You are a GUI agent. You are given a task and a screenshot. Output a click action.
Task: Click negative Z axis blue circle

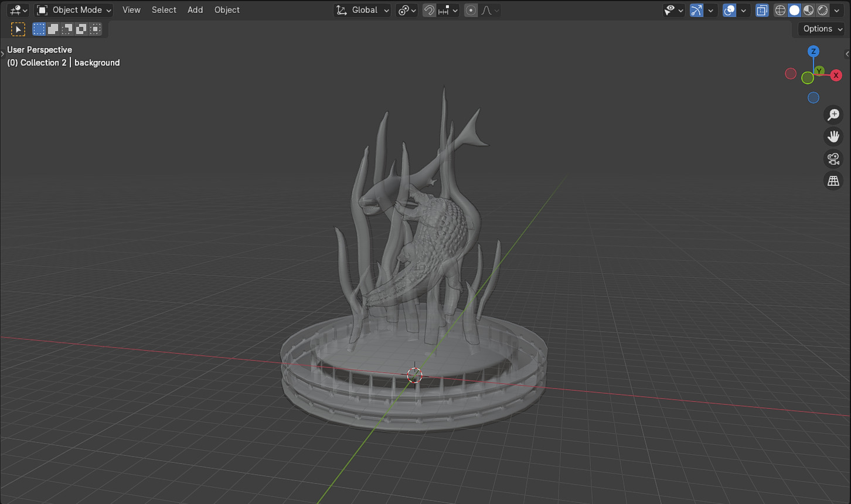[813, 98]
